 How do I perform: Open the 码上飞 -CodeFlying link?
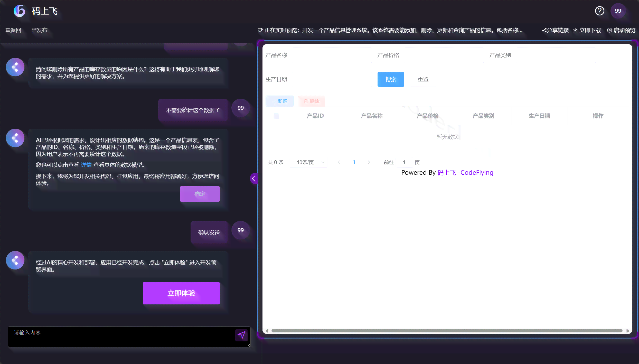coord(465,172)
